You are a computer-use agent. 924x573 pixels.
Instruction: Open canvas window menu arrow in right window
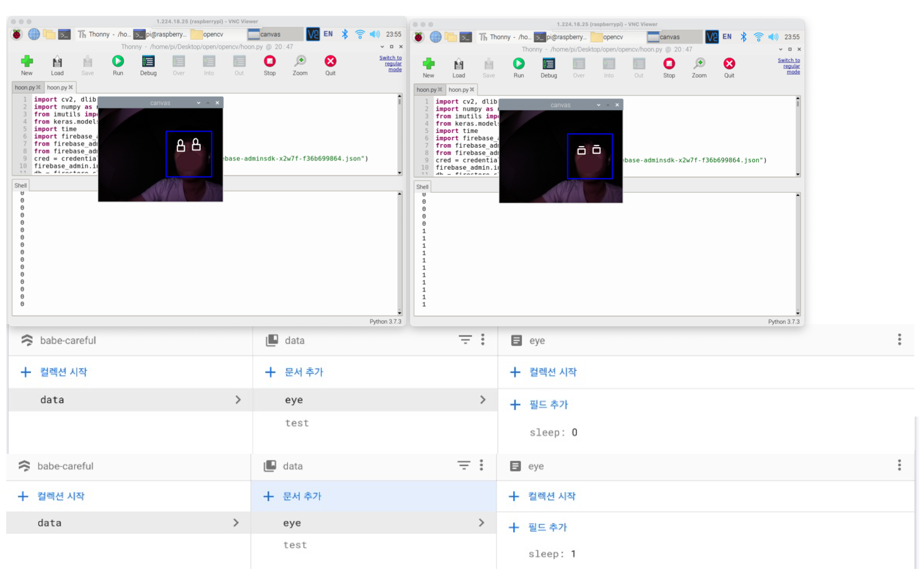pyautogui.click(x=599, y=105)
